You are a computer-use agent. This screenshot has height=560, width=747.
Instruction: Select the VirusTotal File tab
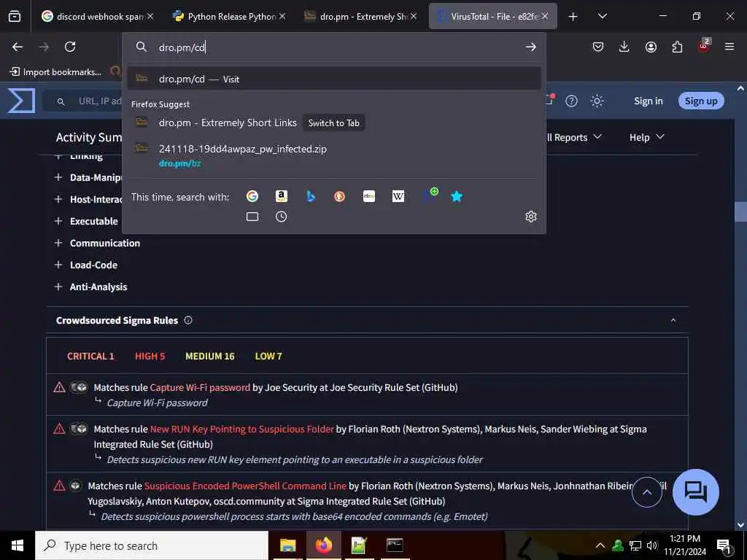click(x=493, y=16)
